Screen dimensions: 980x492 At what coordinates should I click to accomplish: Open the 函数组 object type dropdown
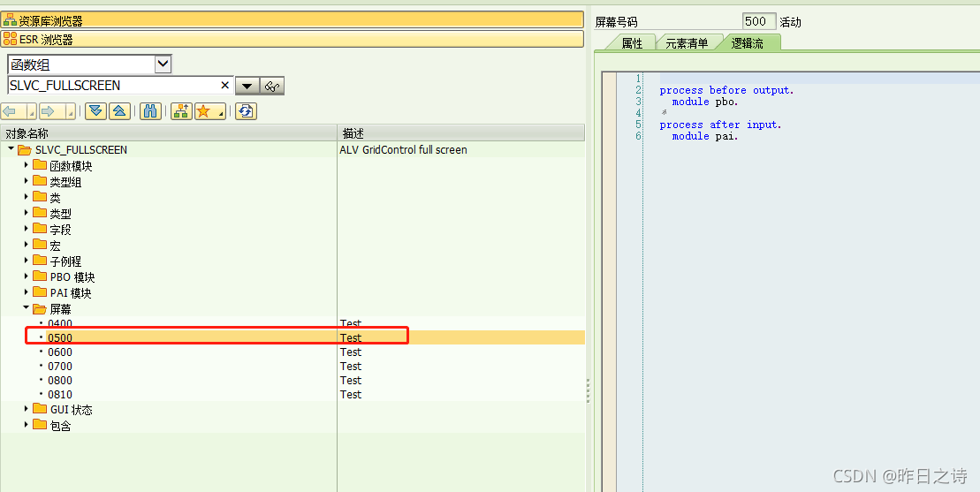[163, 64]
